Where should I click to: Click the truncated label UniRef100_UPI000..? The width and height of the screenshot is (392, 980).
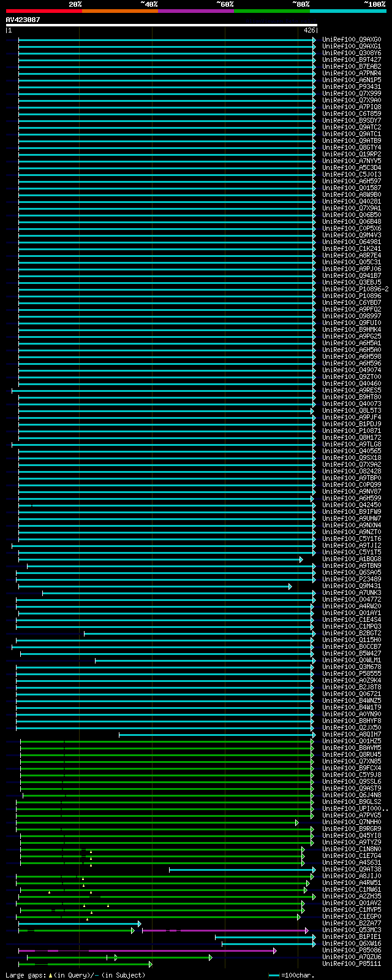tap(355, 809)
